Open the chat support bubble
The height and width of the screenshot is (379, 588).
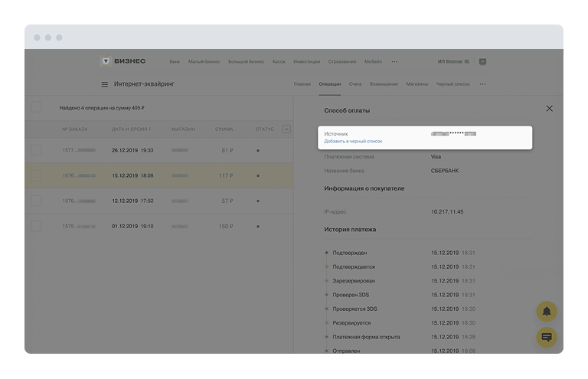tap(547, 337)
